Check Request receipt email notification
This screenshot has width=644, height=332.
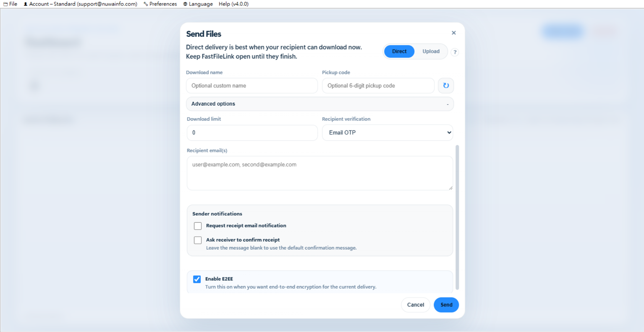pos(198,226)
